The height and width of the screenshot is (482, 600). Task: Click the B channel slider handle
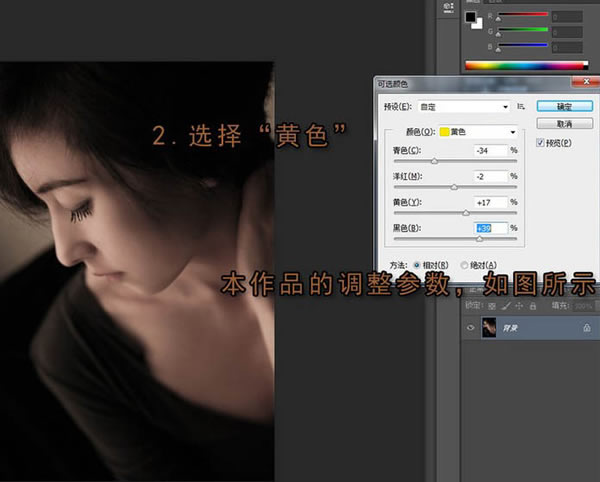(x=498, y=50)
